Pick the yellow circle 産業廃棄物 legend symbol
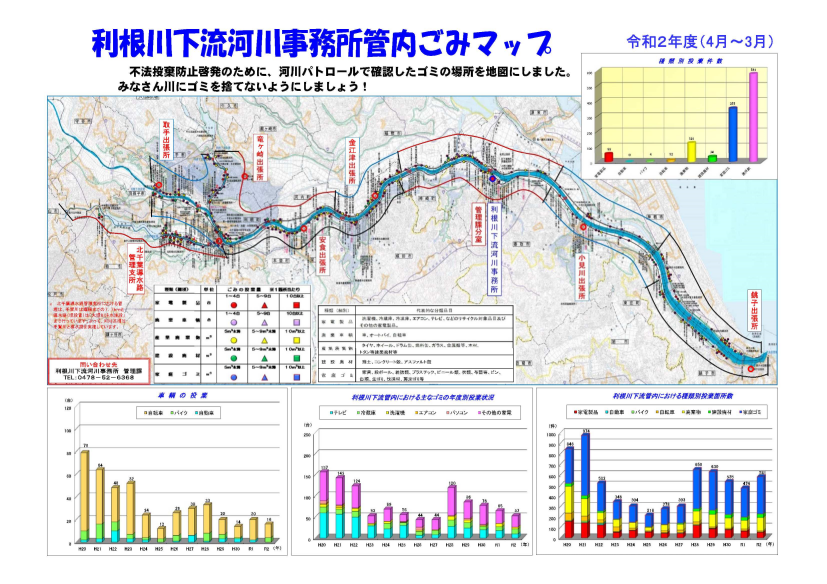Viewport: 827px width, 584px height. tap(234, 340)
